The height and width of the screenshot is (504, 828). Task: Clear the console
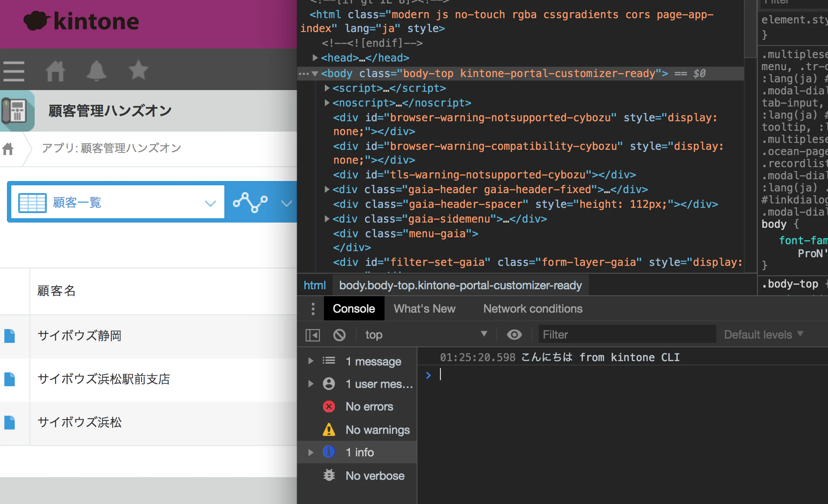coord(340,335)
